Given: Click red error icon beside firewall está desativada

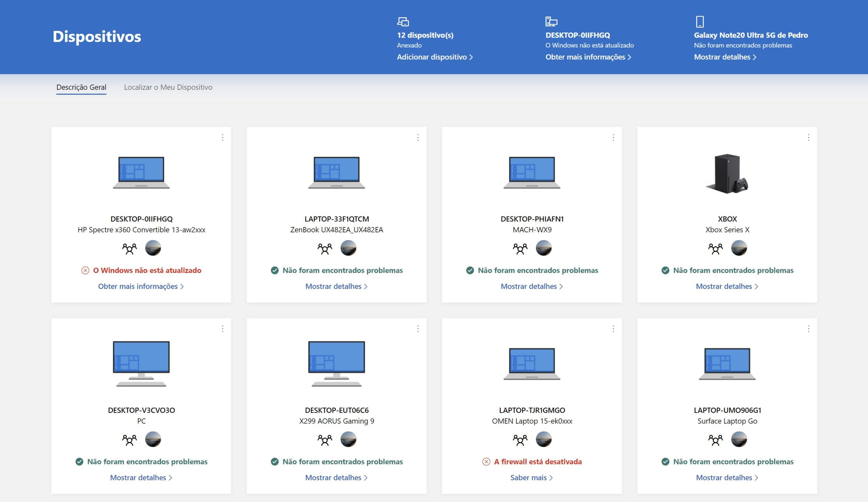Looking at the screenshot, I should [486, 462].
